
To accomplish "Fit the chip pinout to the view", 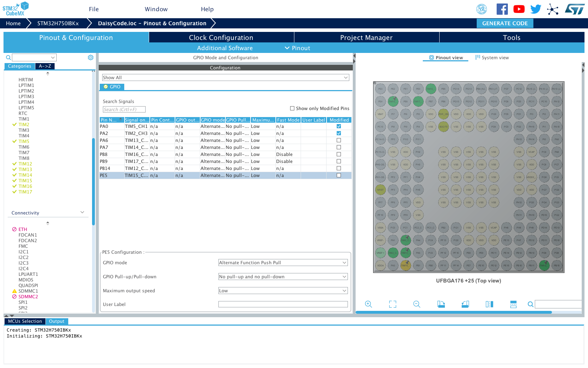I will tap(393, 304).
